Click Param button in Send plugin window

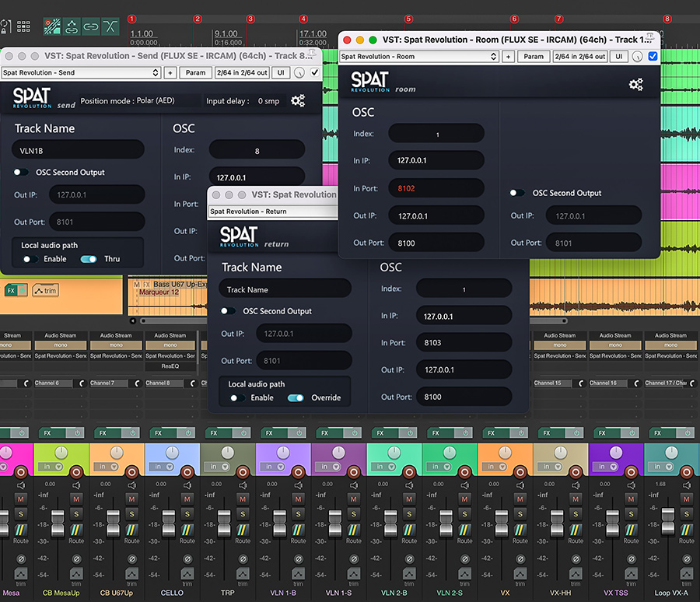pyautogui.click(x=195, y=72)
